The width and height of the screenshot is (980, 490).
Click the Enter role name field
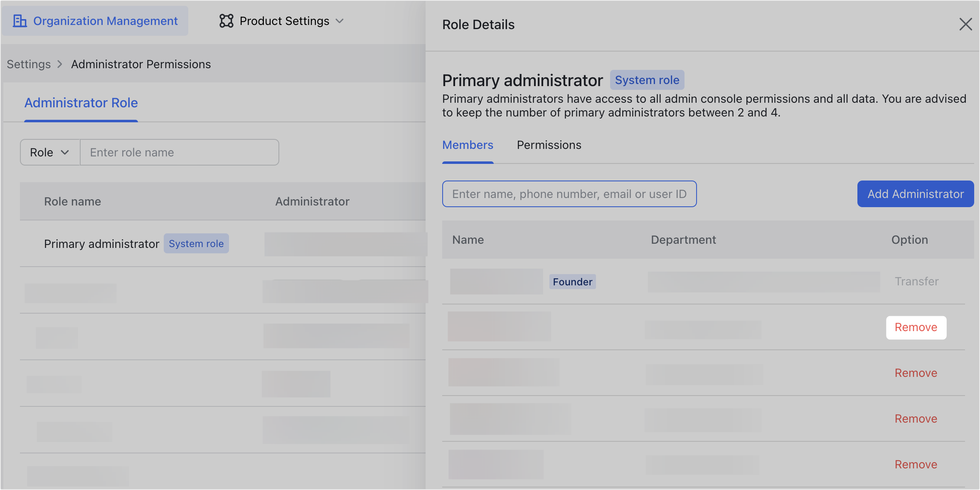click(179, 152)
